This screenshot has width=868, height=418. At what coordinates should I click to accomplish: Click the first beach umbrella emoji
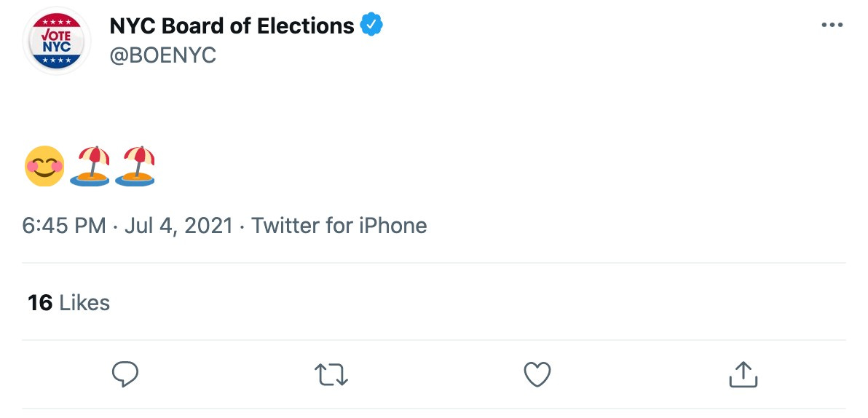pos(90,166)
